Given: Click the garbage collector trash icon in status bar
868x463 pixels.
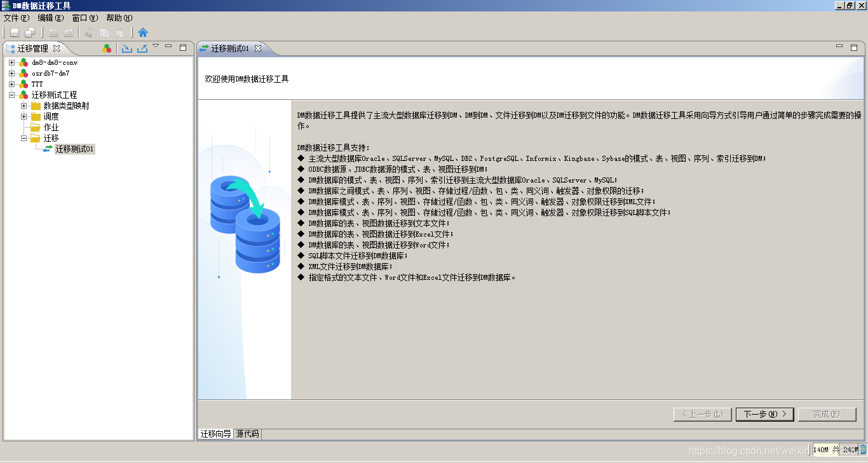Looking at the screenshot, I should click(x=863, y=450).
